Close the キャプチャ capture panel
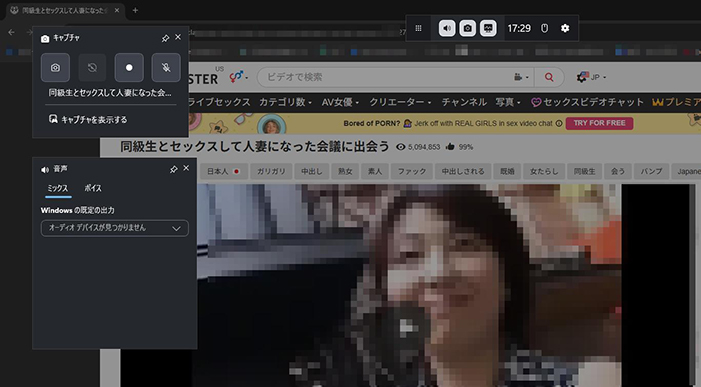The image size is (701, 387). click(x=178, y=38)
